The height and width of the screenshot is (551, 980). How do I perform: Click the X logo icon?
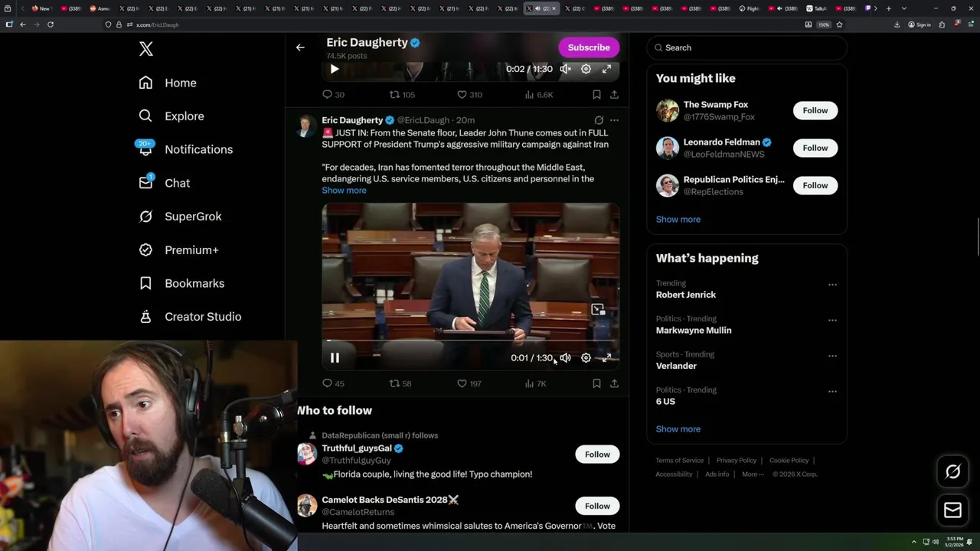click(x=146, y=49)
